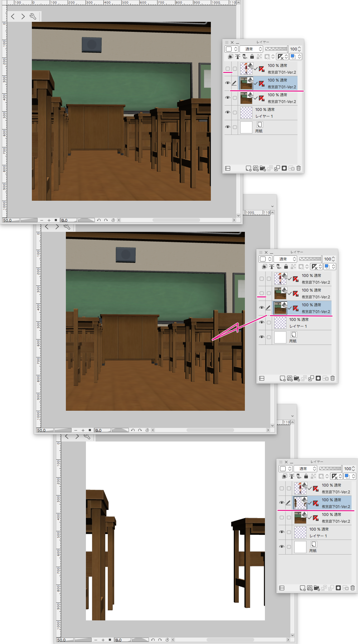This screenshot has width=358, height=644.
Task: Lock the layer using top panel's padlock icon
Action: pyautogui.click(x=252, y=57)
